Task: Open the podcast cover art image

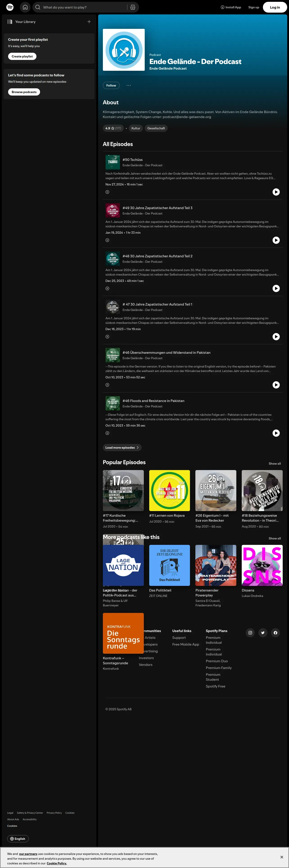Action: click(124, 50)
